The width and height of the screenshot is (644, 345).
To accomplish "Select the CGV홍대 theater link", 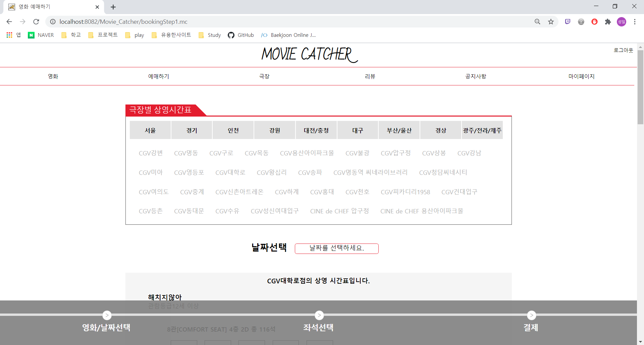I will click(322, 192).
